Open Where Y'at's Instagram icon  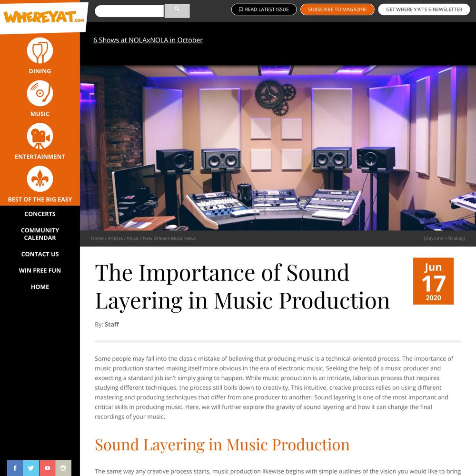pyautogui.click(x=63, y=468)
